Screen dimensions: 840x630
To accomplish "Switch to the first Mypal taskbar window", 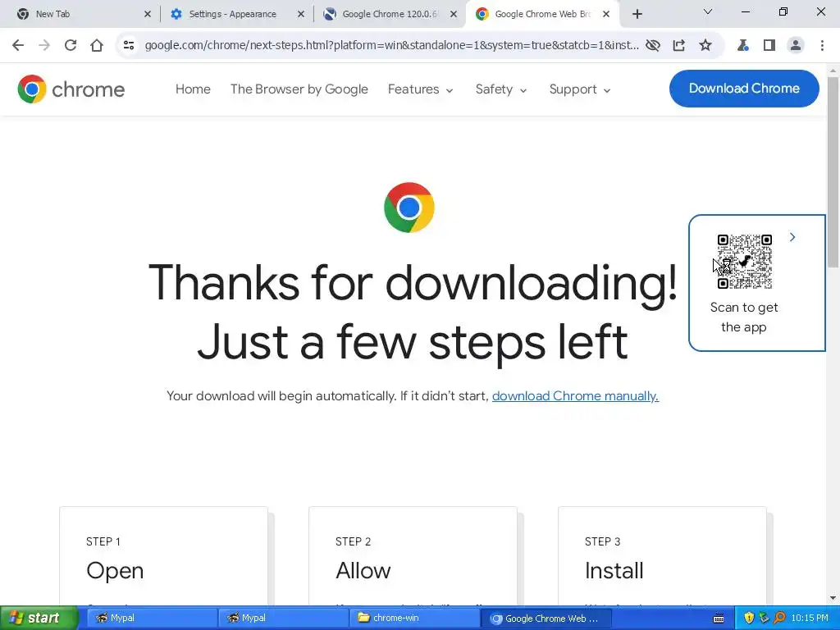I will (x=151, y=619).
